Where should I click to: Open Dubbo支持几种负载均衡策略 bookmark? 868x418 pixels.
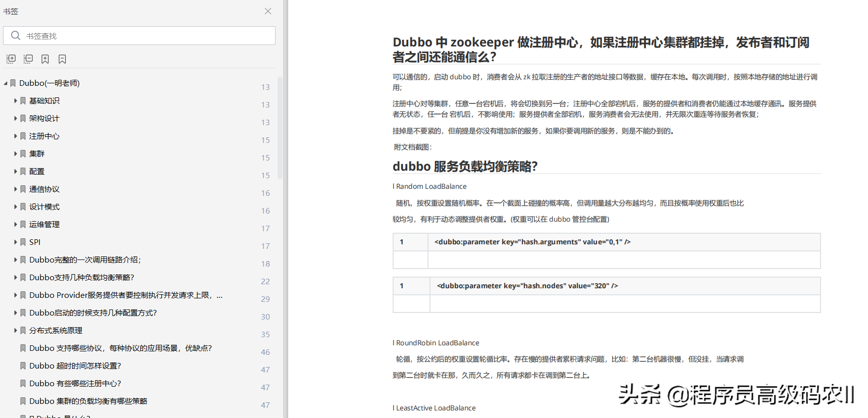coord(82,278)
